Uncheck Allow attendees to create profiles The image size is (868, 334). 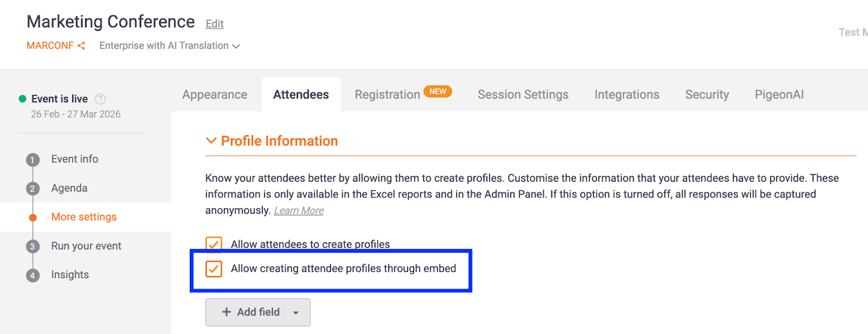(x=214, y=244)
